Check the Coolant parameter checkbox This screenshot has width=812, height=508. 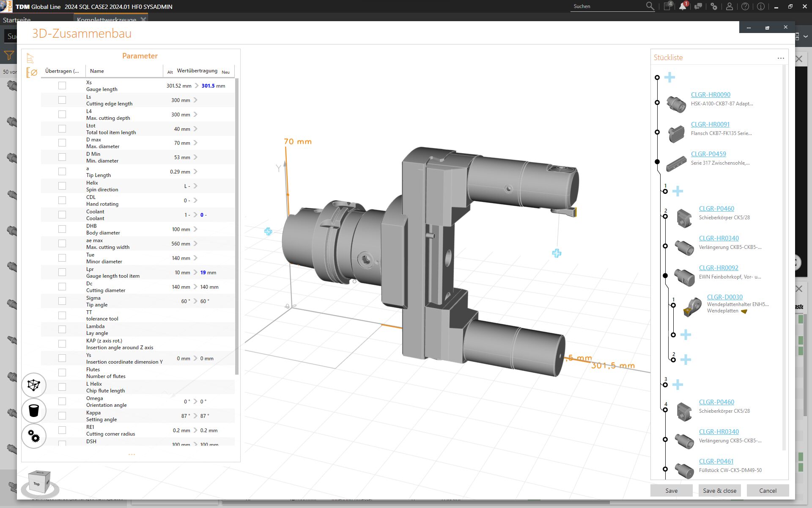(62, 214)
